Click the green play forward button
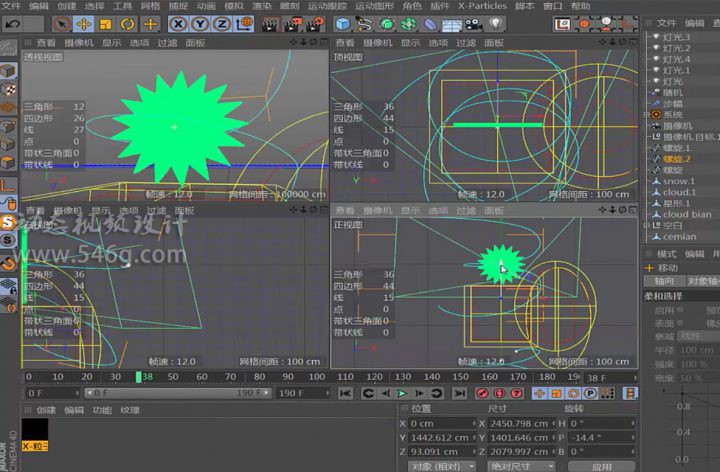Image resolution: width=720 pixels, height=472 pixels. 402,393
